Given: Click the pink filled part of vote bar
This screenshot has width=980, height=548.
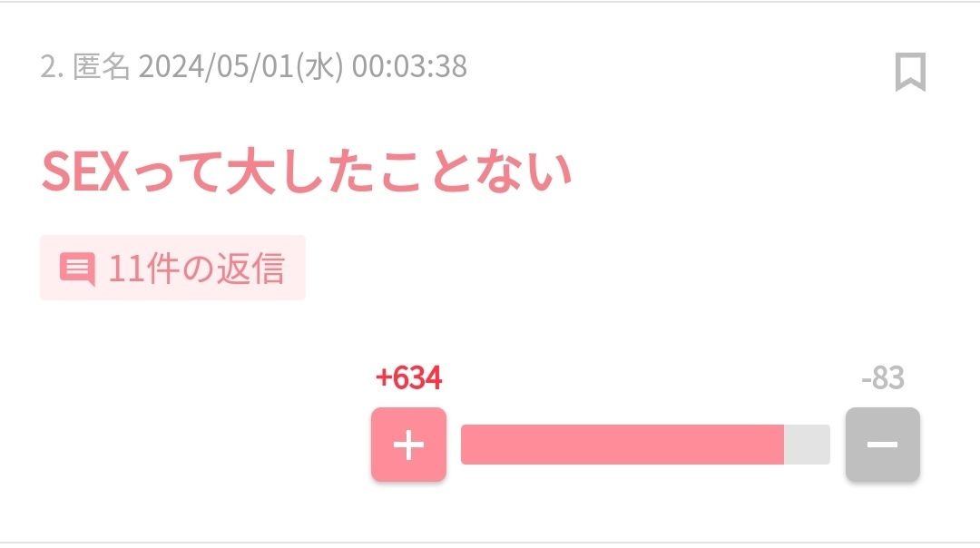Looking at the screenshot, I should (x=622, y=445).
